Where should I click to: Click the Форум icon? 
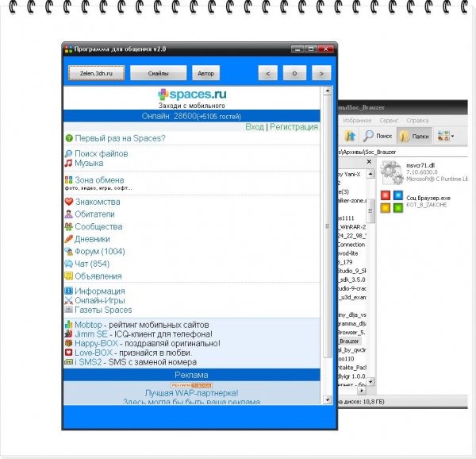tap(68, 252)
